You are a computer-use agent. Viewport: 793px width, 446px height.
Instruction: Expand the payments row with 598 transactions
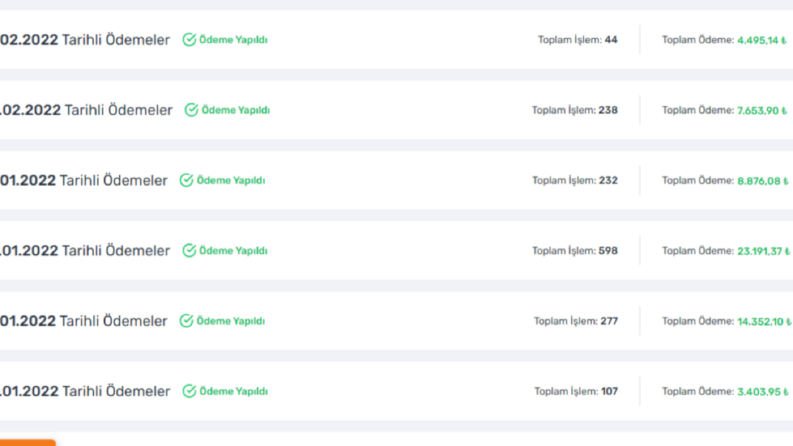pos(396,250)
